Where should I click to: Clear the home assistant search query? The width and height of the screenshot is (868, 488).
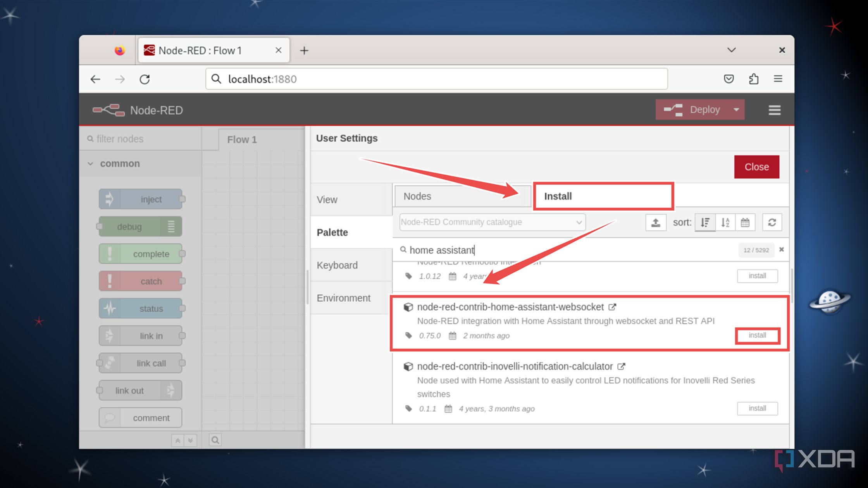click(782, 250)
